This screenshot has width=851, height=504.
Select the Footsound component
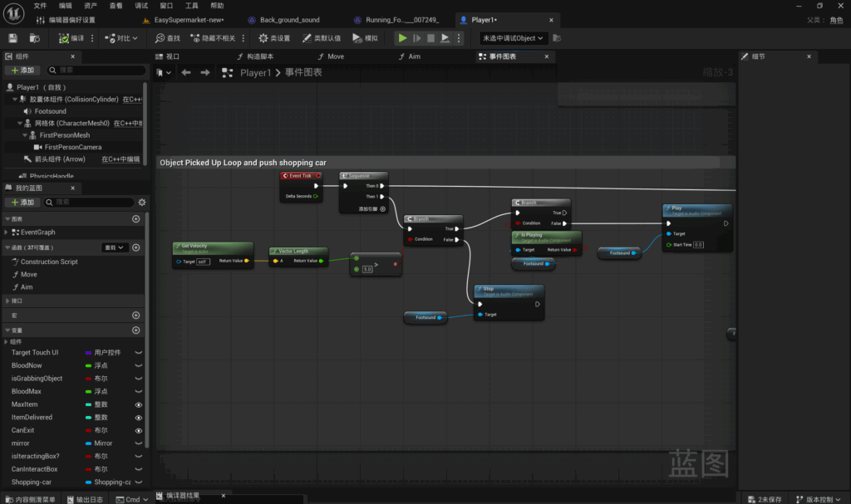51,111
